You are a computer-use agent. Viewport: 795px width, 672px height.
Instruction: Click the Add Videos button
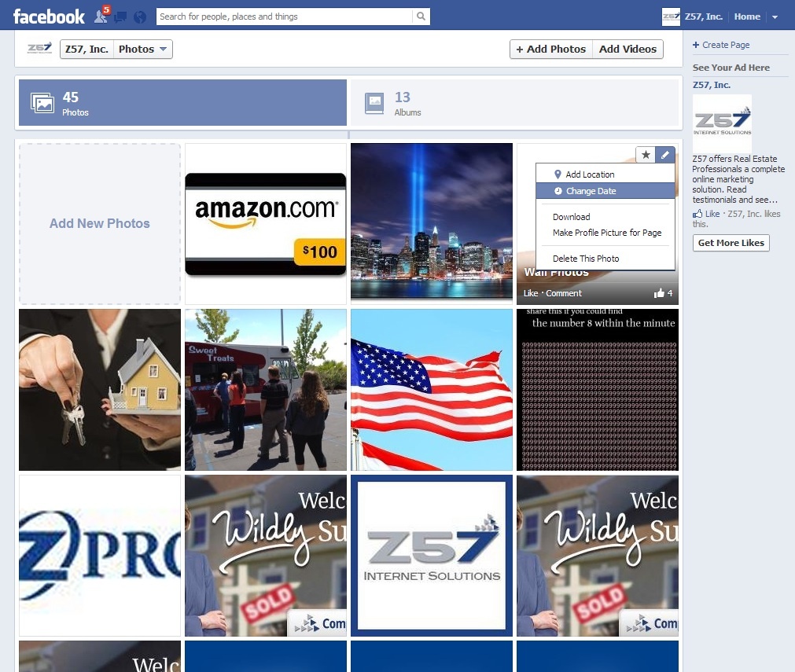click(x=628, y=50)
